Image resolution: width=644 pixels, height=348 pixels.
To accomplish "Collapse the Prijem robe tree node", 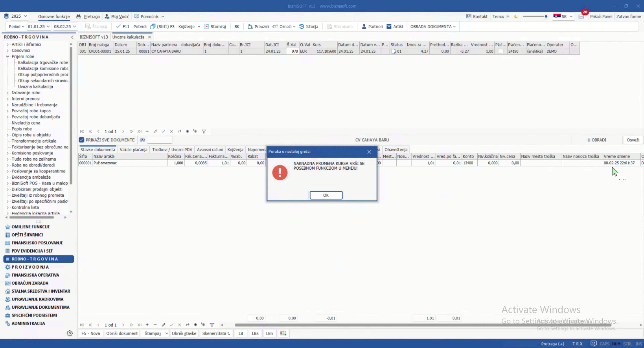I will coord(7,57).
